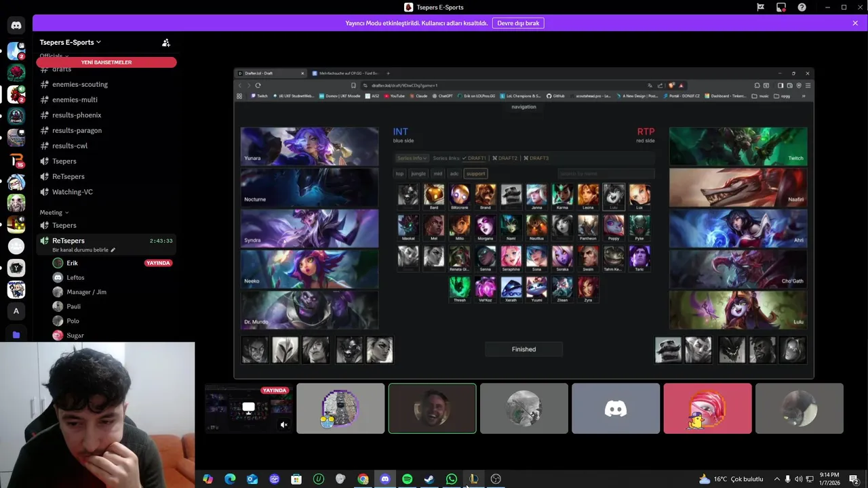The height and width of the screenshot is (488, 868).
Task: Toggle the microphone icon in system tray
Action: (787, 479)
